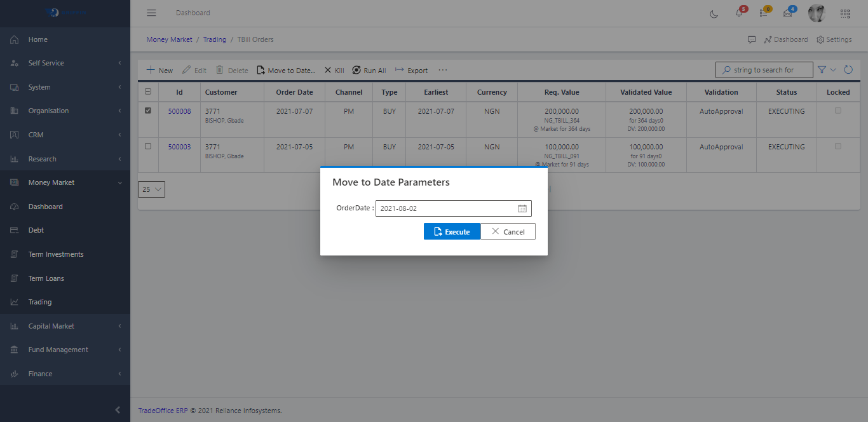Expand the Capital Market sidebar menu
The width and height of the screenshot is (868, 422).
[x=65, y=326]
